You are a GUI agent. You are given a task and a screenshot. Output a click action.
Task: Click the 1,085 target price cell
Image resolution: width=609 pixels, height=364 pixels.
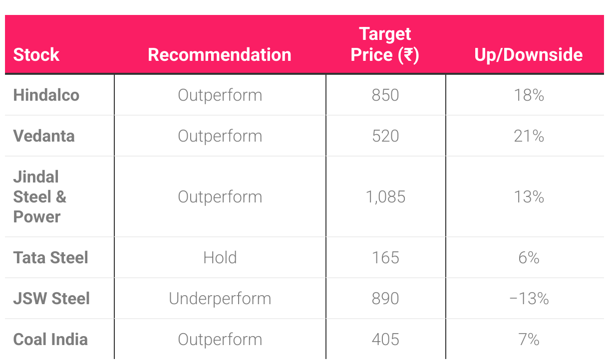(385, 197)
